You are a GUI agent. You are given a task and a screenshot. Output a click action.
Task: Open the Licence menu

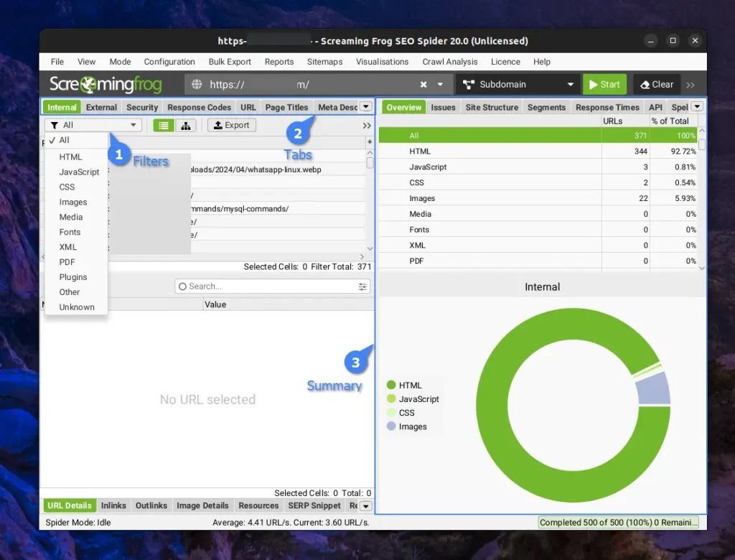505,62
